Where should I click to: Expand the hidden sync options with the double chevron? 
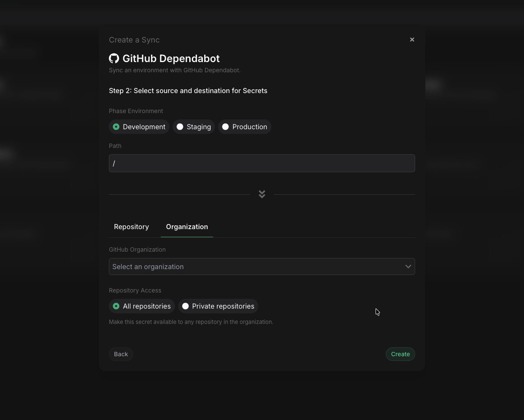click(262, 194)
